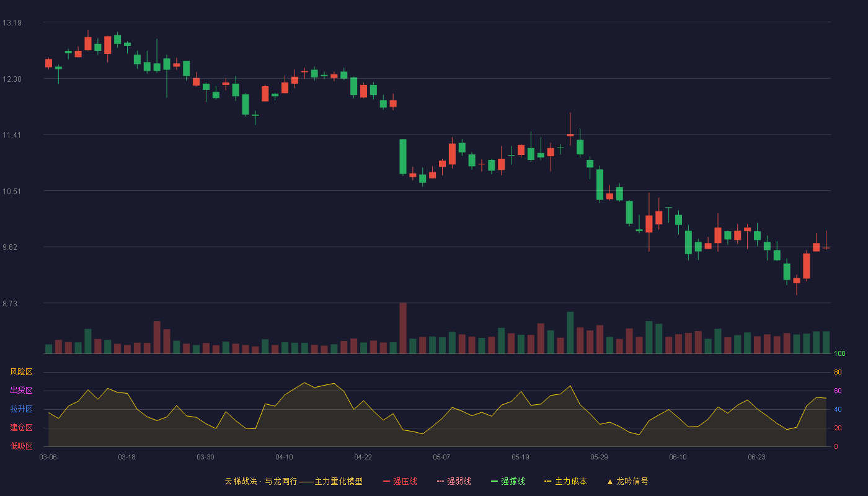Hide the 强撑线 series via legend text
868x496 pixels.
point(513,481)
